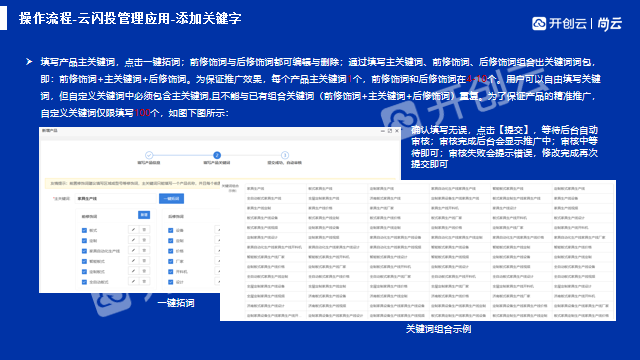Click 新增 button in prefix panel
Viewport: 640px width, 360px height.
tap(144, 215)
